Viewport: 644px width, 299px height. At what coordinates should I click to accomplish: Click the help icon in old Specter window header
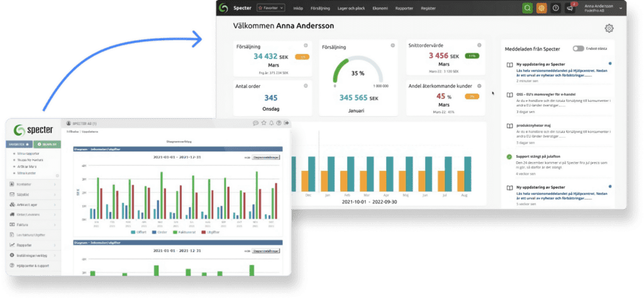(x=279, y=122)
